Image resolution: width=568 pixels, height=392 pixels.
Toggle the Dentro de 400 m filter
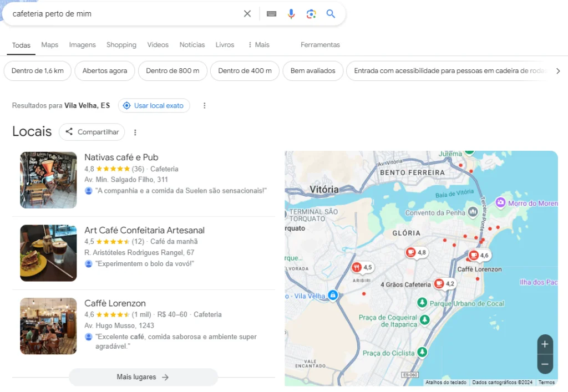245,70
